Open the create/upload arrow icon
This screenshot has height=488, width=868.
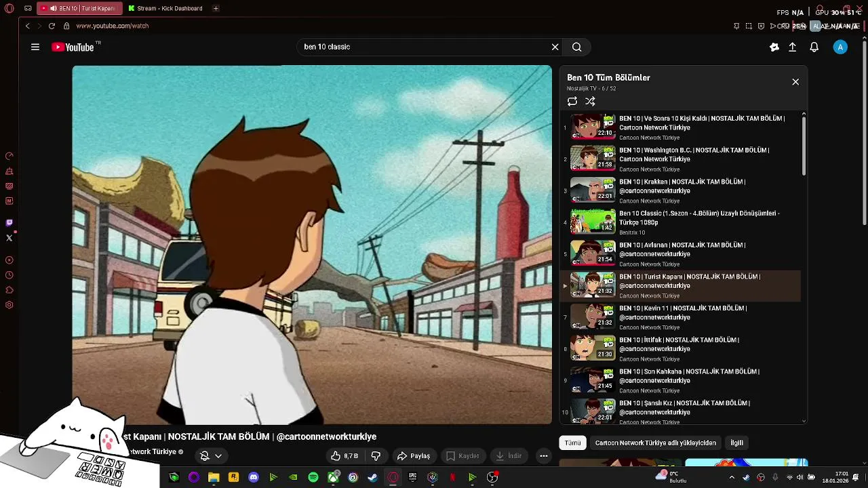(x=792, y=47)
